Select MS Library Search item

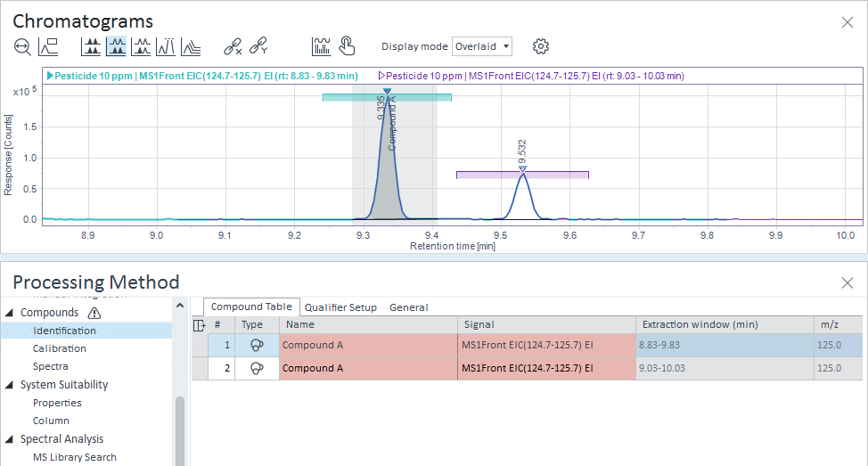coord(75,457)
